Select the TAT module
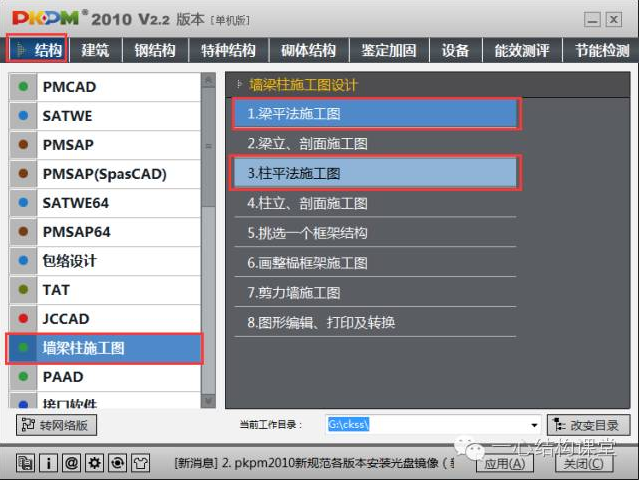This screenshot has height=481, width=641. point(105,290)
